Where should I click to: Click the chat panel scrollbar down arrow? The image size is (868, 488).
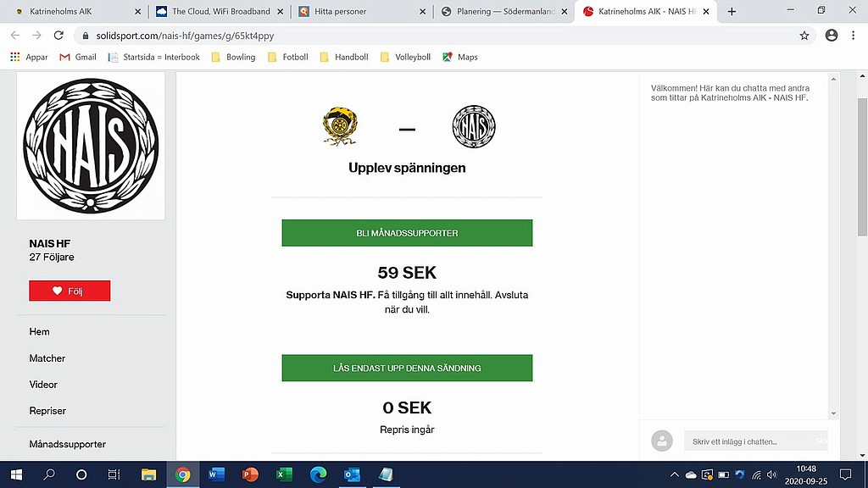click(x=833, y=413)
